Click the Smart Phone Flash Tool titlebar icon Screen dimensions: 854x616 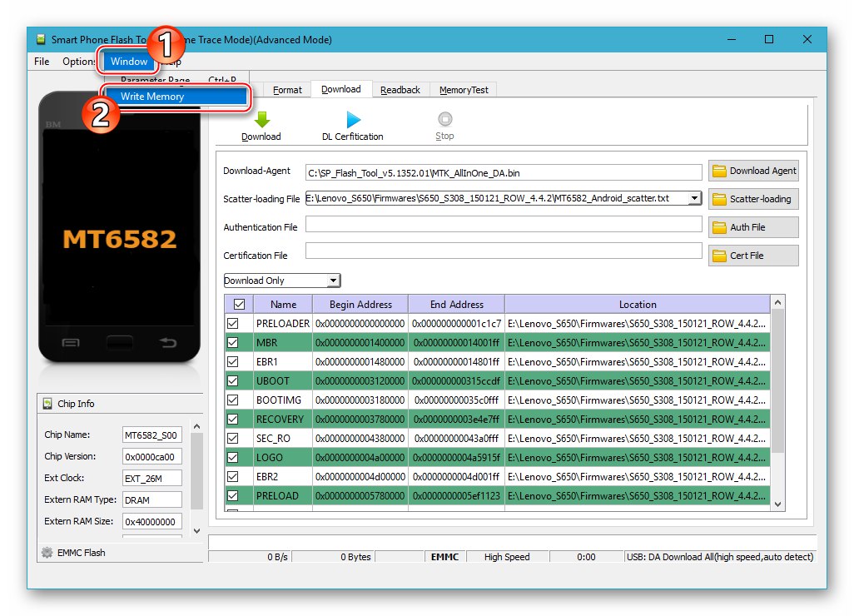(39, 39)
